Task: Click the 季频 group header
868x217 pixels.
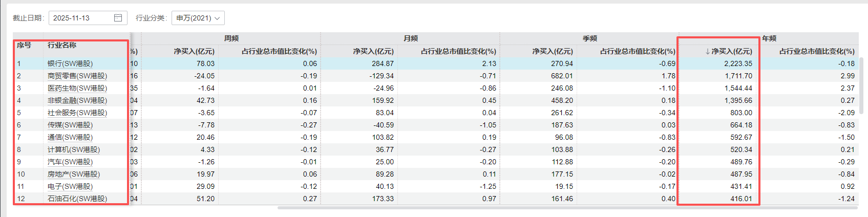Action: tap(589, 38)
